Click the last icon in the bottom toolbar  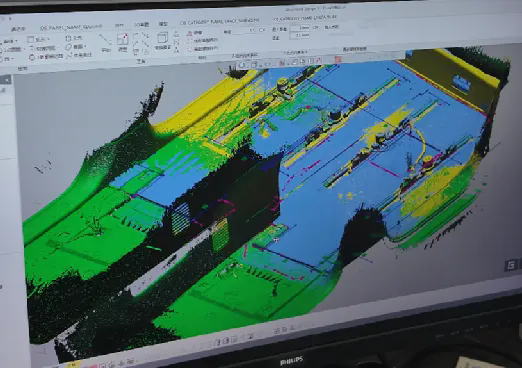(292, 328)
